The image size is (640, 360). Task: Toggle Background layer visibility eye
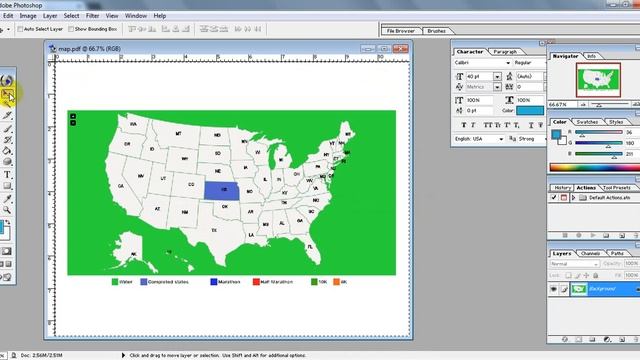point(553,289)
